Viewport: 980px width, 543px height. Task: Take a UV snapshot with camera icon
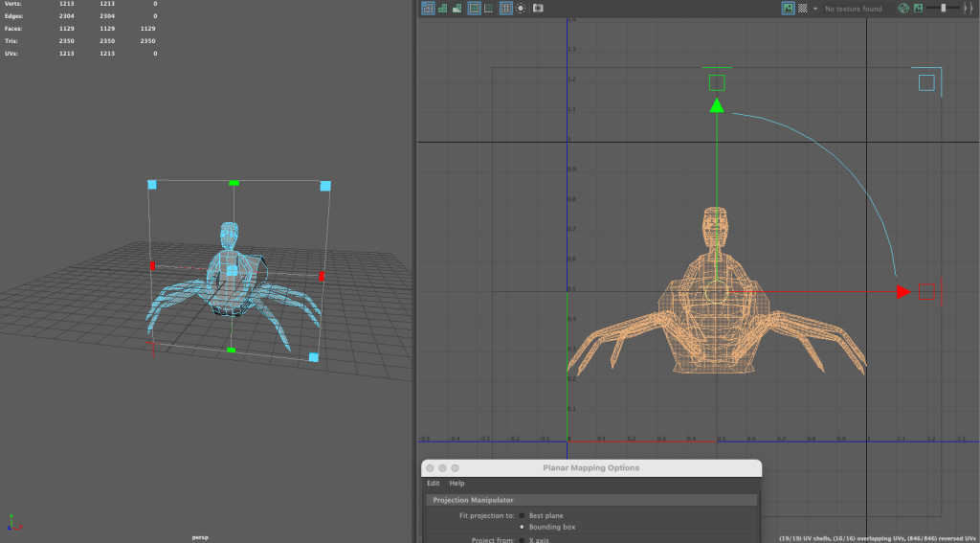point(538,8)
